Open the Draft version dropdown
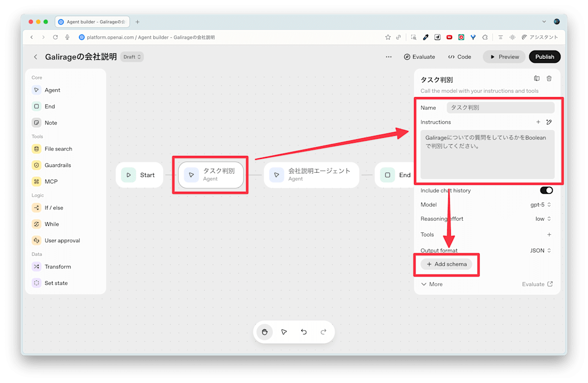 (132, 57)
